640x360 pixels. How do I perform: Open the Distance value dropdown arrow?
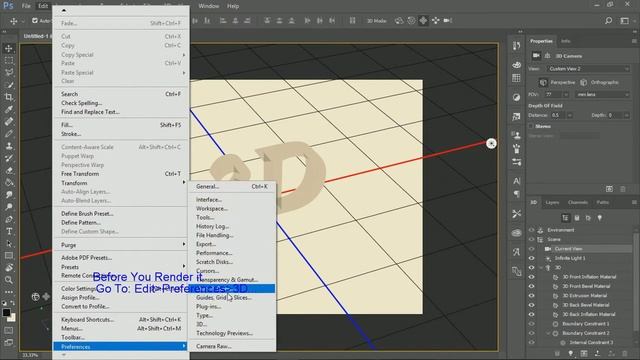coord(569,116)
